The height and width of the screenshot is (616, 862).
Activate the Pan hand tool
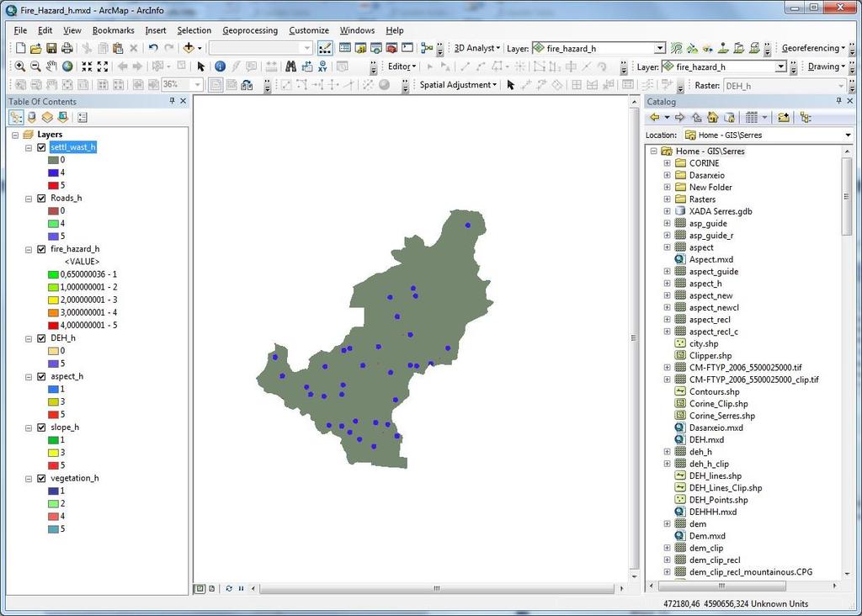click(51, 66)
